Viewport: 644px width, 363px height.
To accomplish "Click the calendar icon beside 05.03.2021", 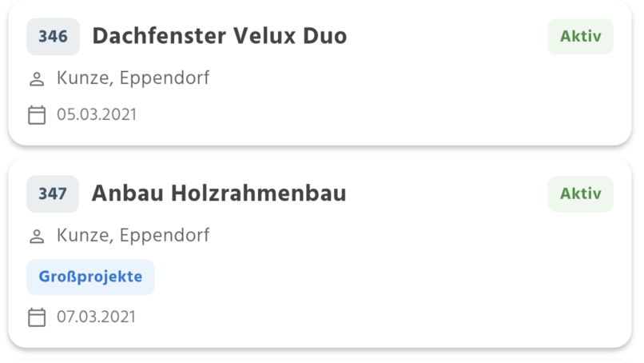I will (x=37, y=115).
